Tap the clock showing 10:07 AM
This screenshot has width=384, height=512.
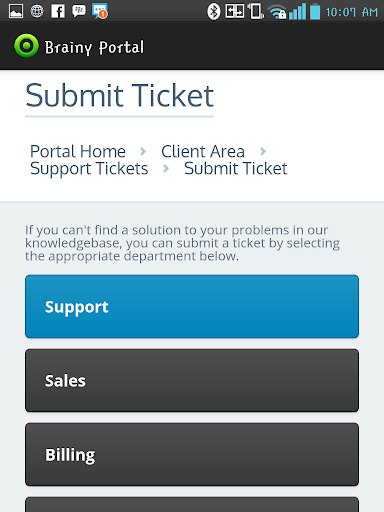(351, 12)
